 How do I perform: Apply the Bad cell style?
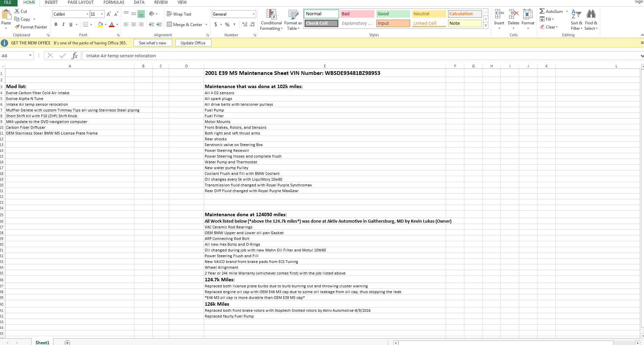tap(357, 14)
